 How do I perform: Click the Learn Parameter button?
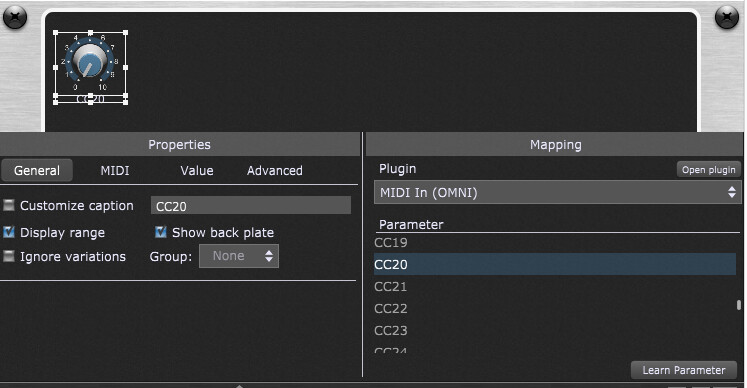(x=684, y=370)
